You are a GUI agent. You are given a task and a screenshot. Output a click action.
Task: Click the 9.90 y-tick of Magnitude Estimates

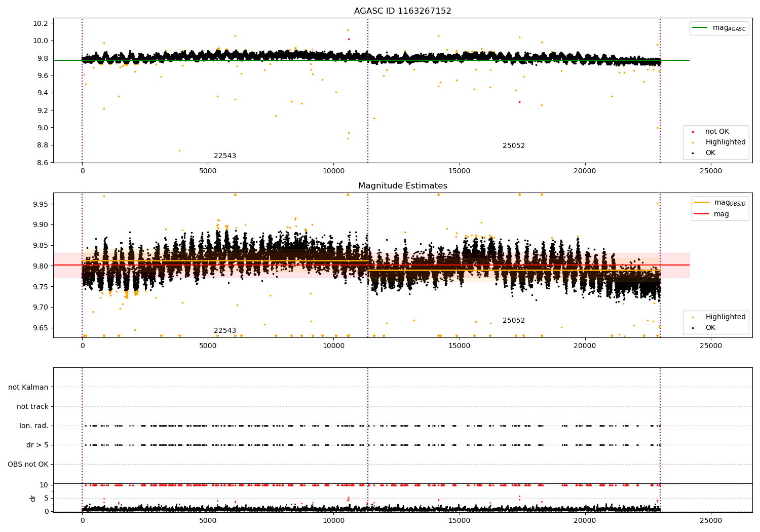[41, 225]
